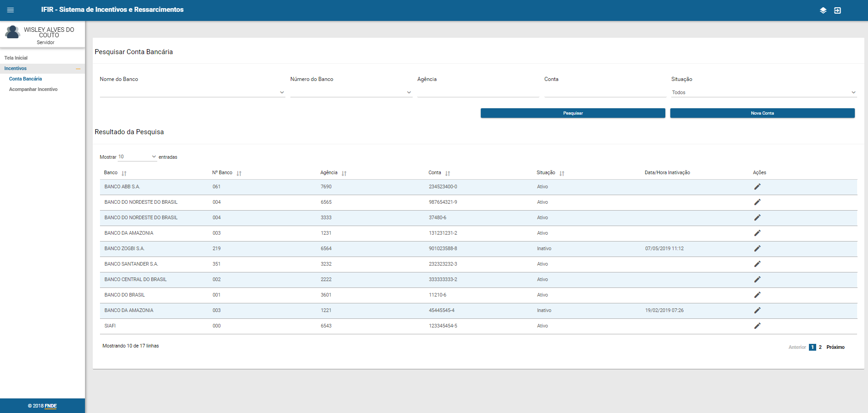
Task: Edit the BANCO DO BRASIL account
Action: tap(757, 295)
